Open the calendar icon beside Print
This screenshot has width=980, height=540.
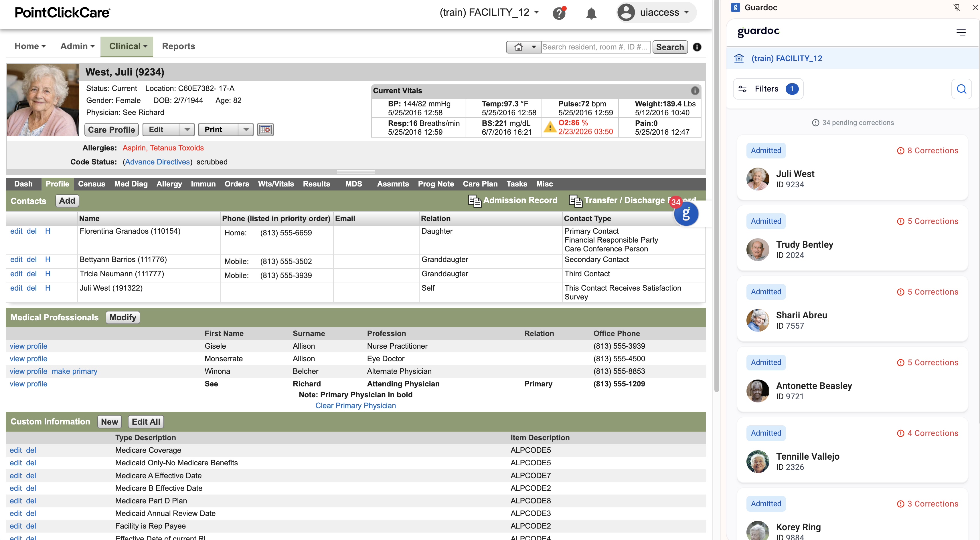(265, 130)
